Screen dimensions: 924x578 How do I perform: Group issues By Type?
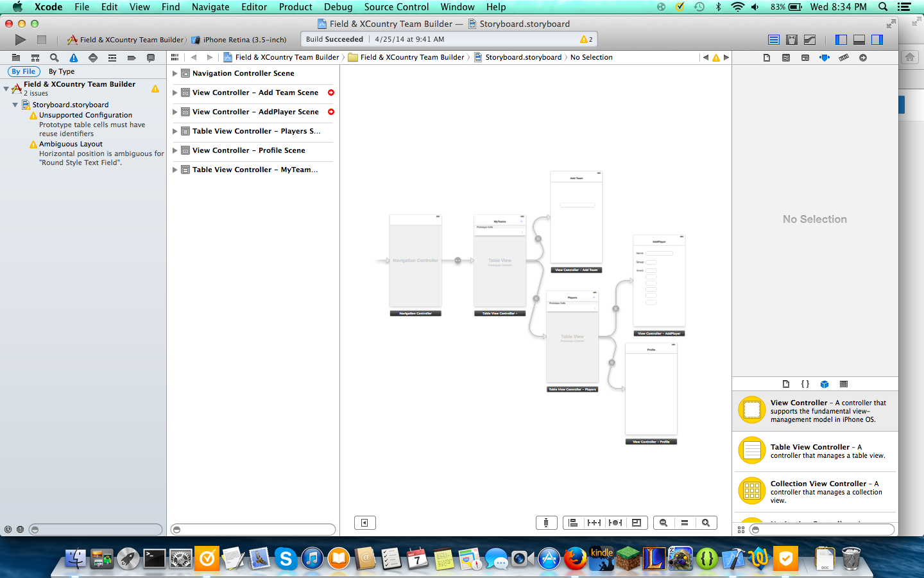(x=62, y=71)
